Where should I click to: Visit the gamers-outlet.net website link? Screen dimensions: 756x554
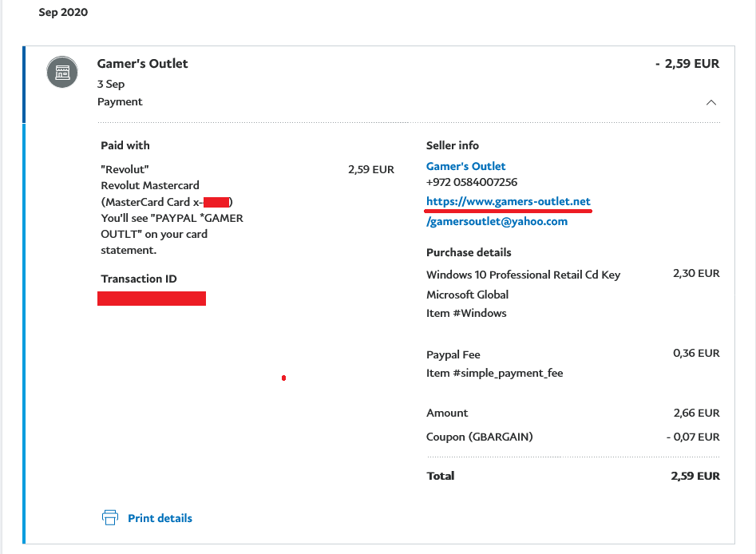[x=509, y=201]
